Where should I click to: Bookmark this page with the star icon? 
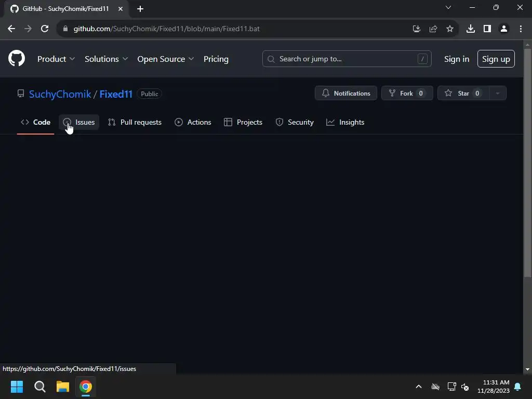[450, 29]
